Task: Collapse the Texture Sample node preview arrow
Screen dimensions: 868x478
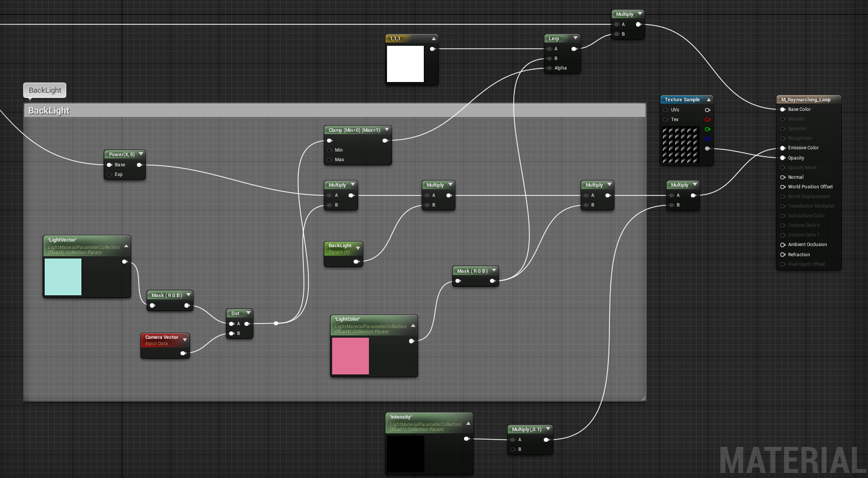Action: 708,100
